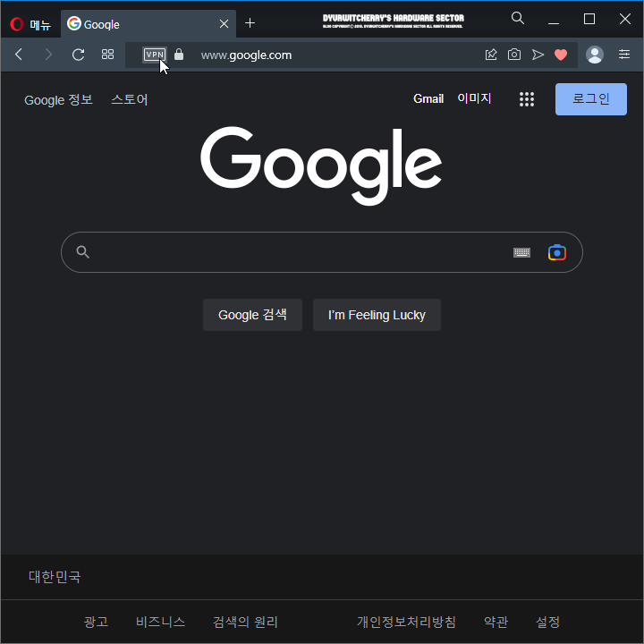Screen dimensions: 644x644
Task: Add page to bookmarks with heart icon
Action: [561, 55]
